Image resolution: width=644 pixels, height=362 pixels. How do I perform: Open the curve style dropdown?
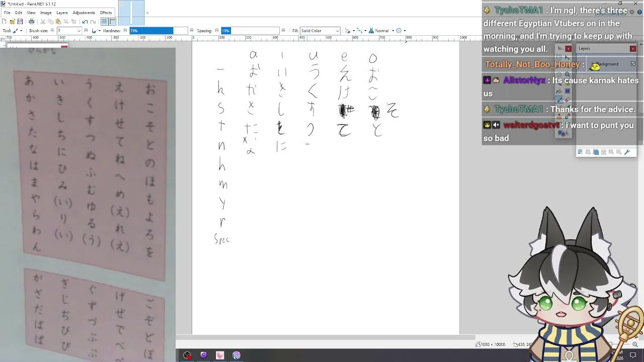click(361, 31)
